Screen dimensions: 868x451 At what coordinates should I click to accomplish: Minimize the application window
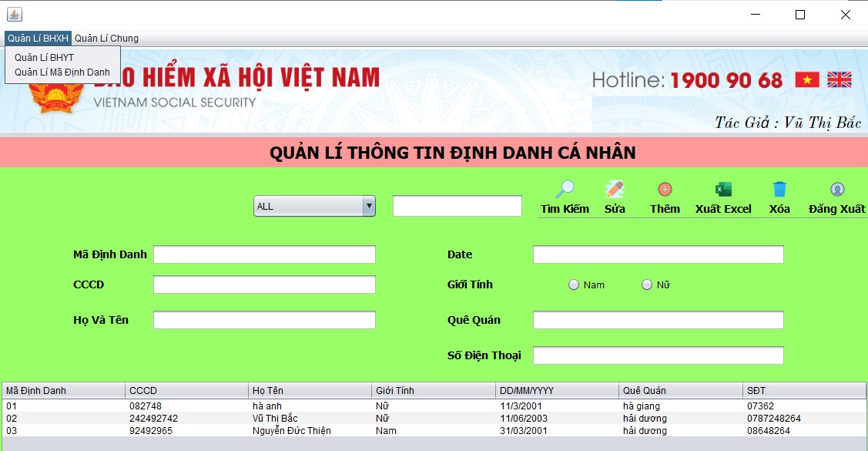(x=756, y=15)
